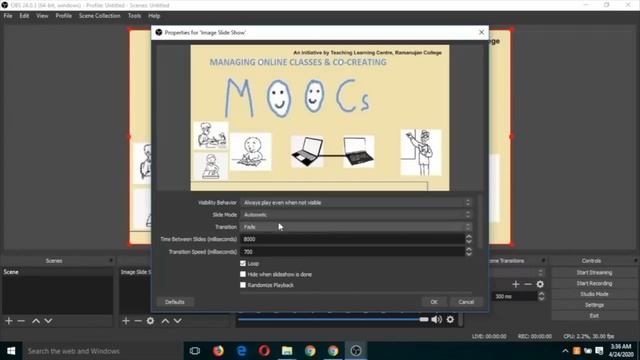The width and height of the screenshot is (640, 360).
Task: Launch Firefox from the taskbar
Action: [x=218, y=351]
